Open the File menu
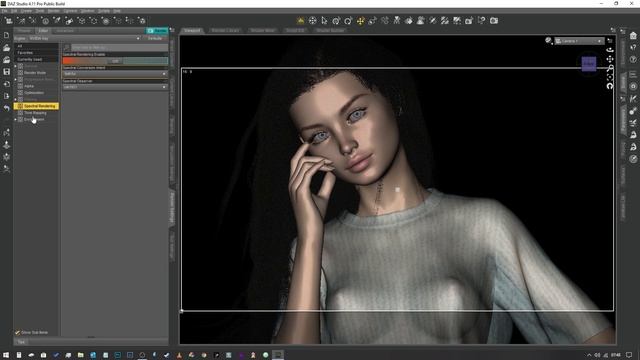 pos(4,11)
